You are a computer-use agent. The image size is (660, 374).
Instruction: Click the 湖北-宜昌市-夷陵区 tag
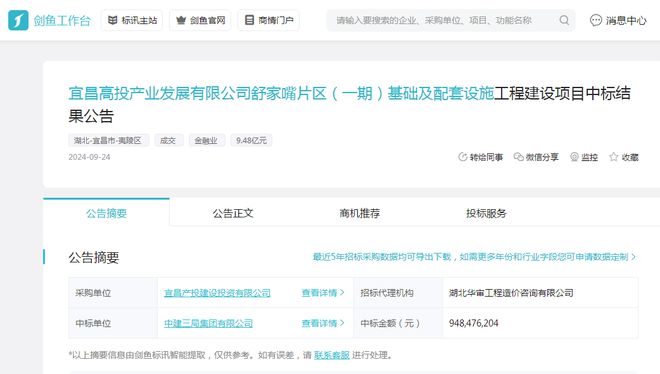pos(109,140)
